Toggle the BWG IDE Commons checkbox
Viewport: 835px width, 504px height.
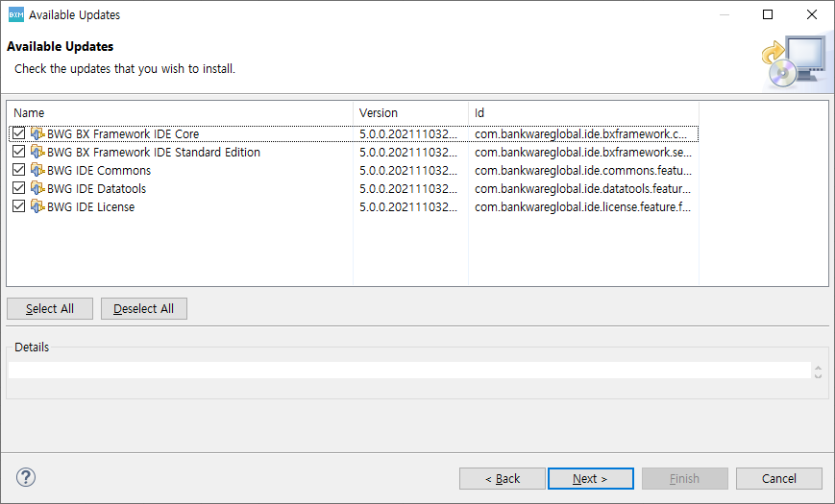[x=18, y=170]
